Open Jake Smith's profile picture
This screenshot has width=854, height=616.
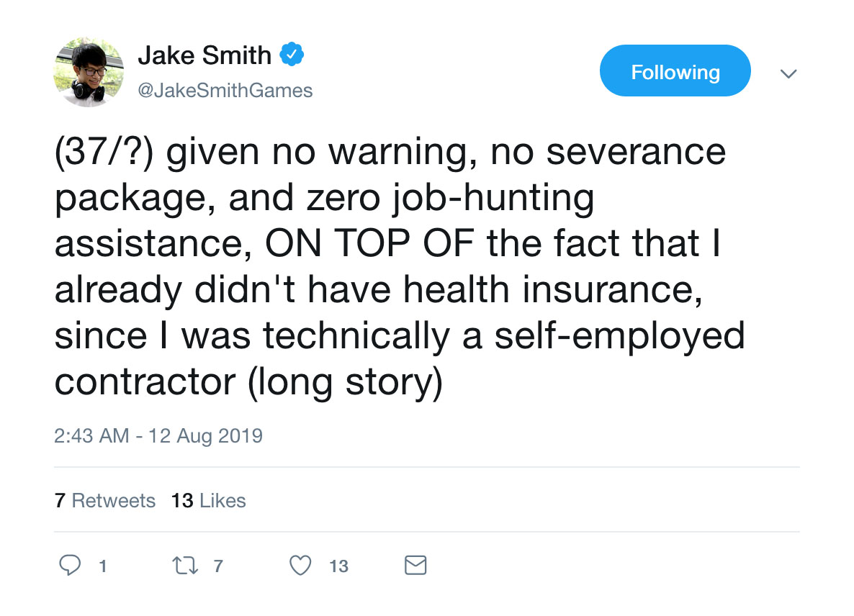click(89, 72)
